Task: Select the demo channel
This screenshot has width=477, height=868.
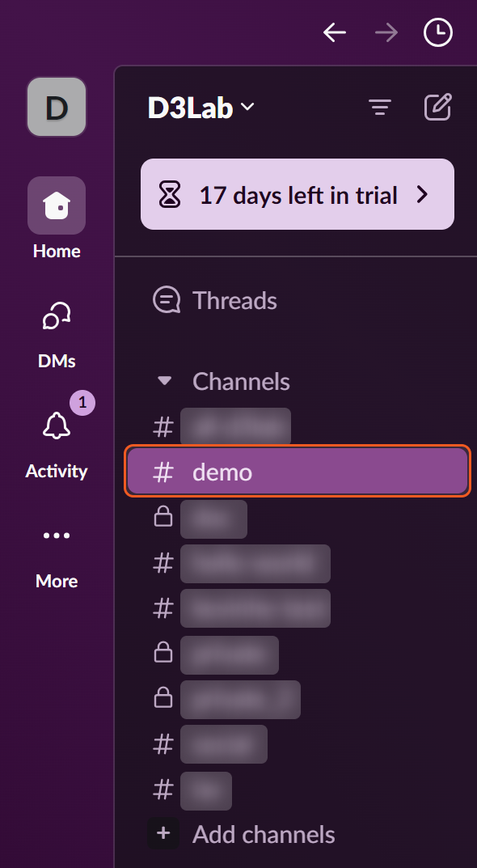Action: pyautogui.click(x=298, y=472)
